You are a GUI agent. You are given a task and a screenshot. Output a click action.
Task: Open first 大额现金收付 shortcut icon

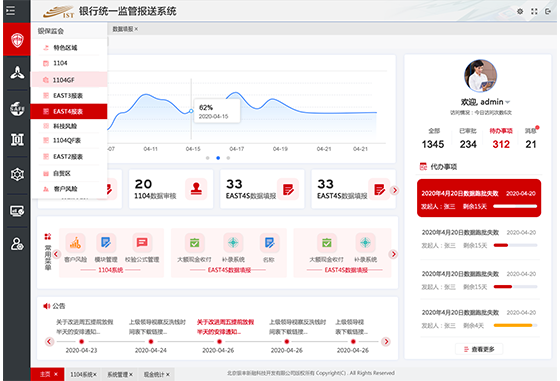tap(194, 243)
